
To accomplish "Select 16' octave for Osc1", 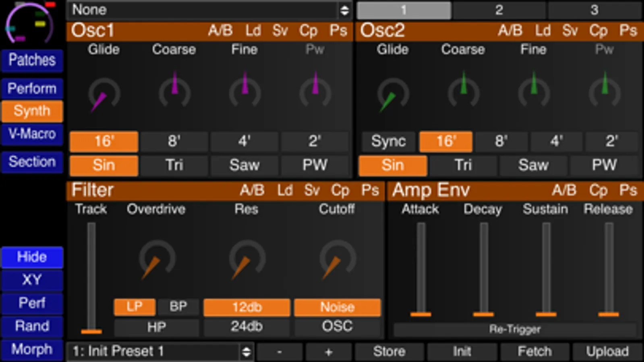I will point(104,142).
